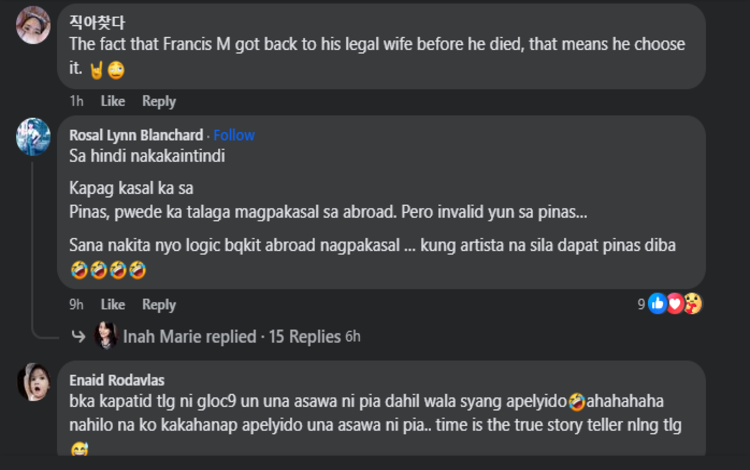This screenshot has height=470, width=750.
Task: Open Enaid Rodavlas's profile picture
Action: pos(33,382)
